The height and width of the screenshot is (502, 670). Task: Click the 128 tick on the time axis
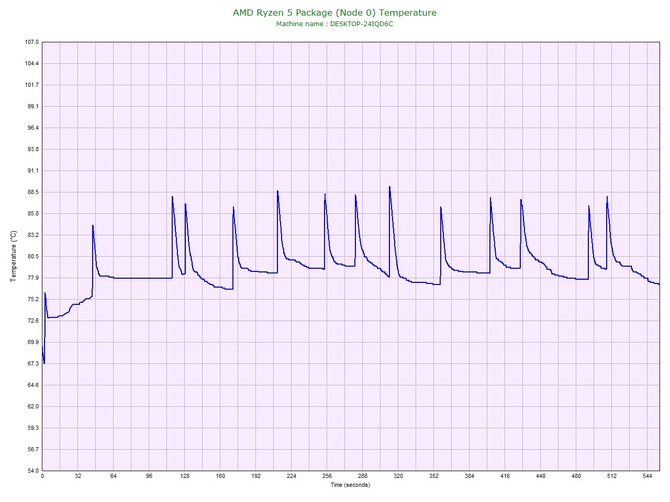pyautogui.click(x=185, y=476)
